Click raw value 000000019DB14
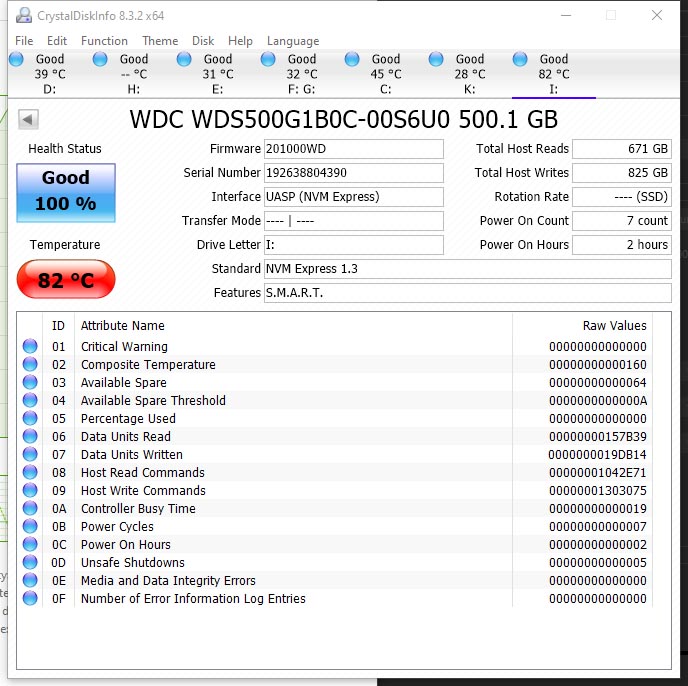Image resolution: width=688 pixels, height=686 pixels. click(x=597, y=455)
